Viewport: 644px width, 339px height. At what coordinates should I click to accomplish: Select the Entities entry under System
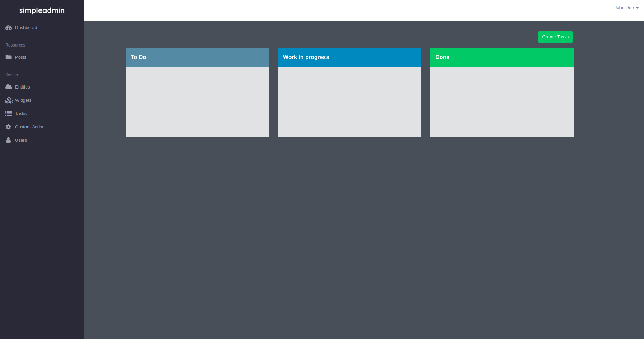click(22, 87)
